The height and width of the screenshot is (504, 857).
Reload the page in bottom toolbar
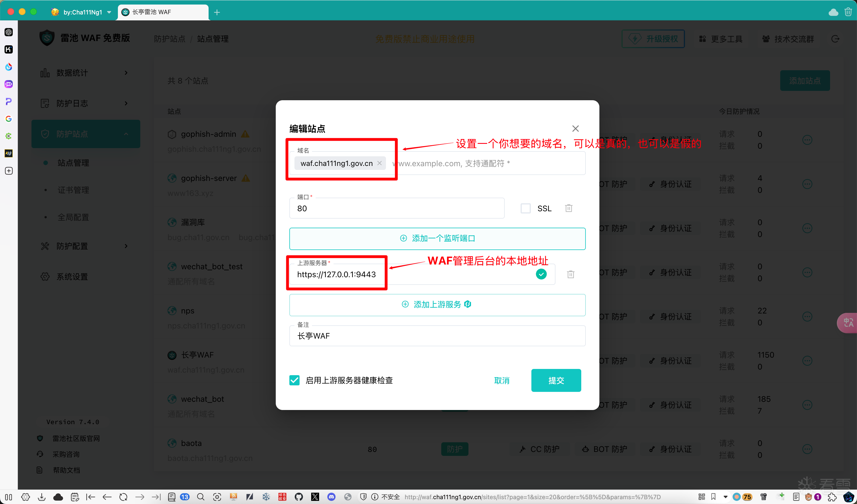(x=124, y=497)
